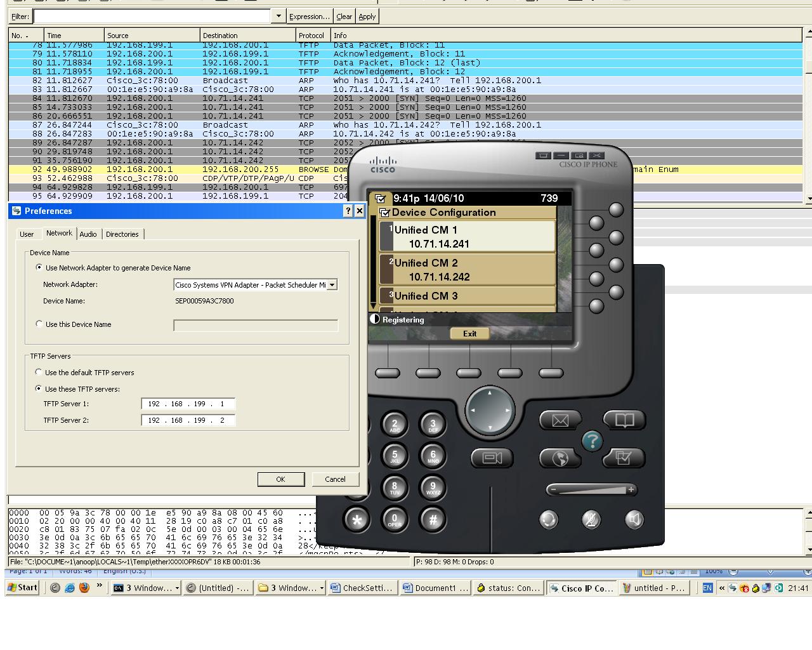Select packet 92 BROWSE row
The image size is (812, 650).
tap(406, 169)
